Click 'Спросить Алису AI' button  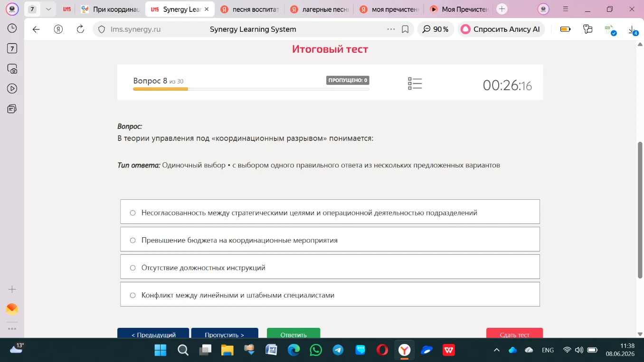pyautogui.click(x=501, y=29)
